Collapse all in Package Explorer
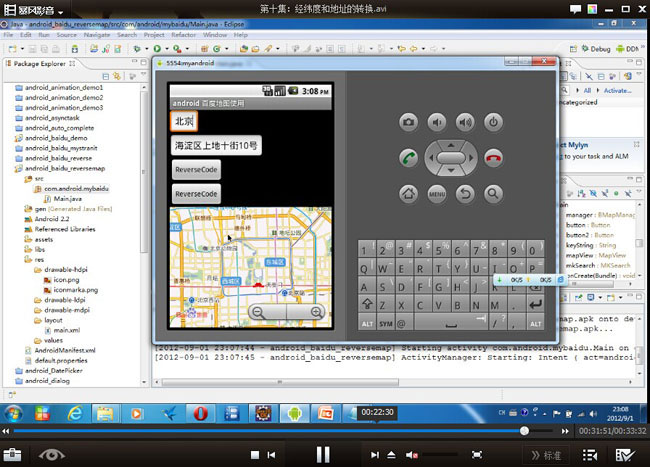650x467 pixels. coord(106,76)
